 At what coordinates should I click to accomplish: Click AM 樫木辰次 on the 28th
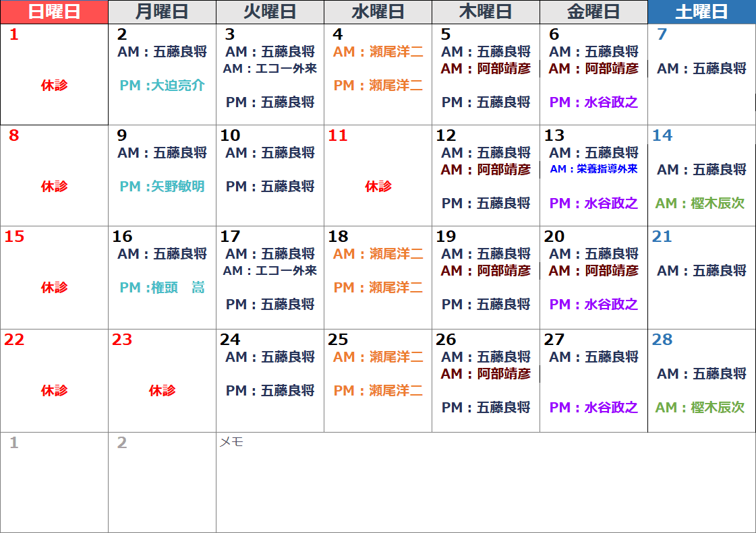[x=700, y=408]
